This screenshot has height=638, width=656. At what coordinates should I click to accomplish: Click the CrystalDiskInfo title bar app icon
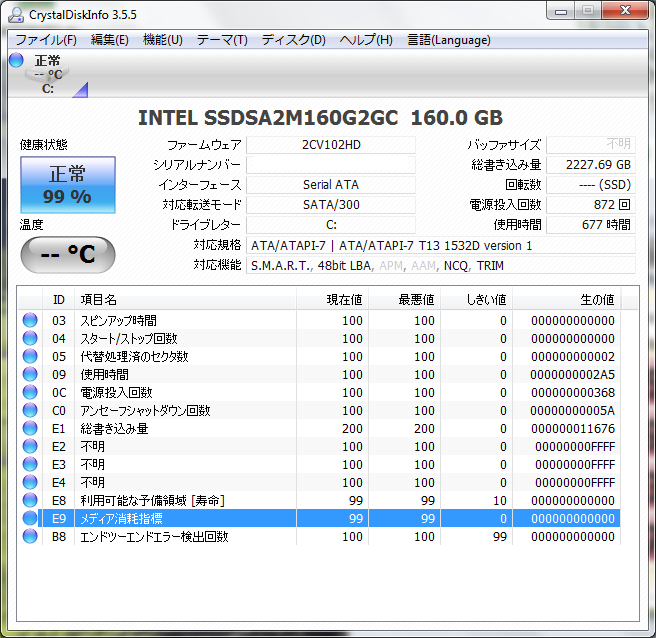tap(17, 13)
